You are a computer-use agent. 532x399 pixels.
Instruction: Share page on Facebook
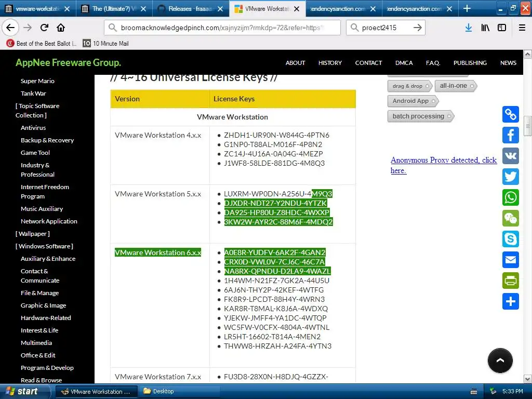tap(510, 135)
